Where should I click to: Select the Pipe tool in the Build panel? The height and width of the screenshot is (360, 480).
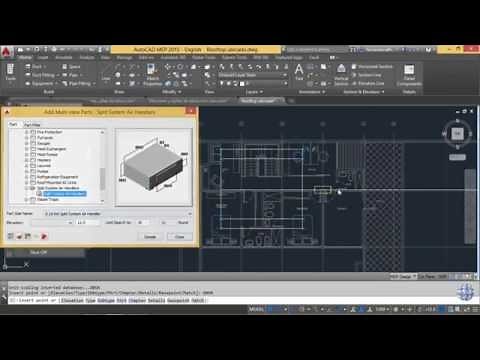71,75
